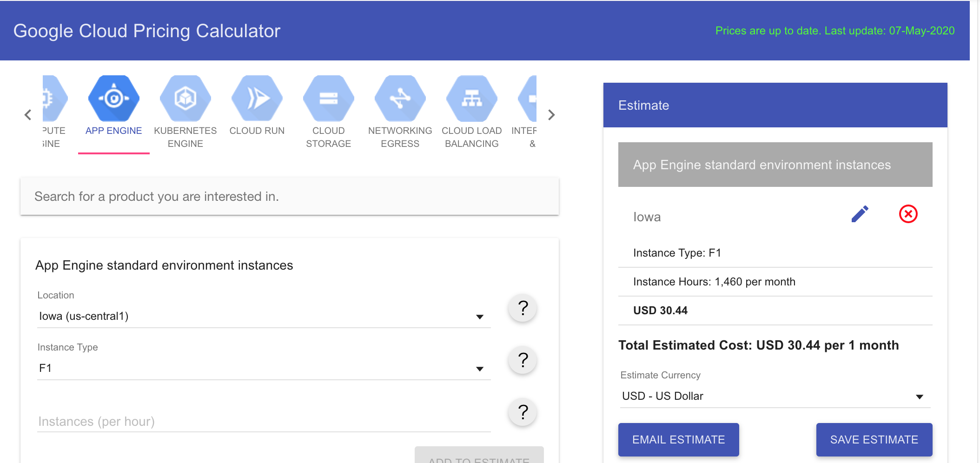Expand the Location dropdown showing Iowa (us-central1)
Screen dimensions: 980x463
click(x=264, y=316)
